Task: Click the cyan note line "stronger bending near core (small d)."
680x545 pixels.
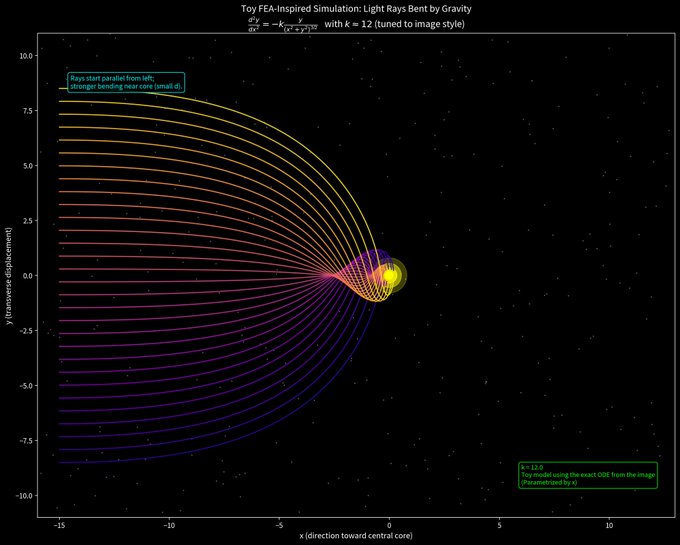Action: point(126,87)
